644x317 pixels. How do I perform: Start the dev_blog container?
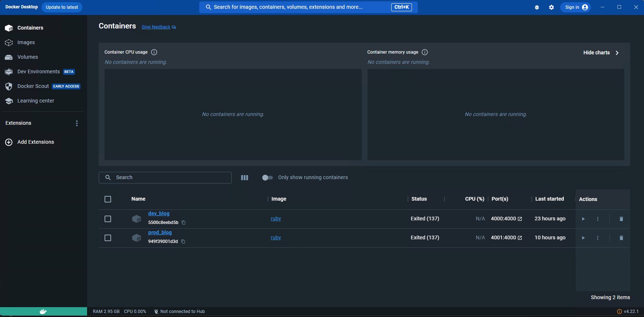click(x=583, y=219)
